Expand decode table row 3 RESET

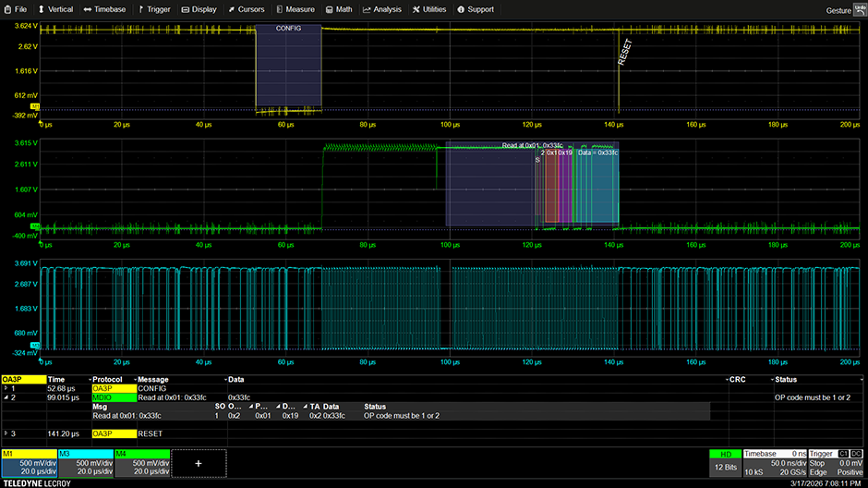coord(6,433)
